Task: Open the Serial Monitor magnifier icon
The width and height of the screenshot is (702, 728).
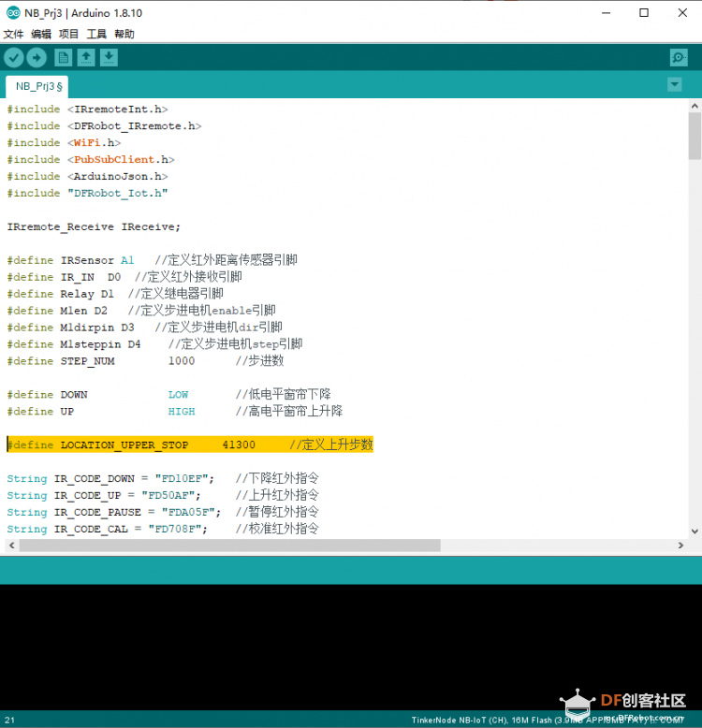Action: pyautogui.click(x=679, y=58)
